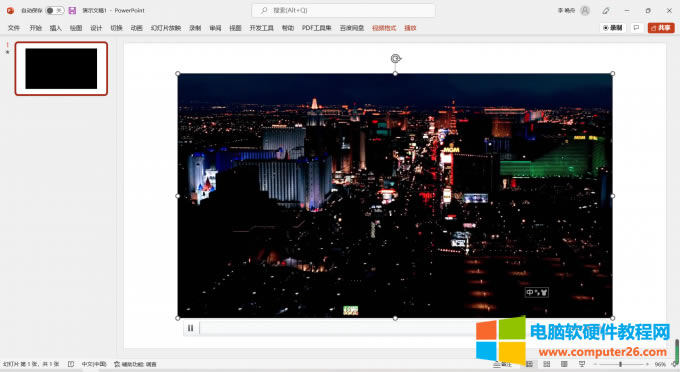Switch to slide sorter view icon
The width and height of the screenshot is (680, 372).
546,364
